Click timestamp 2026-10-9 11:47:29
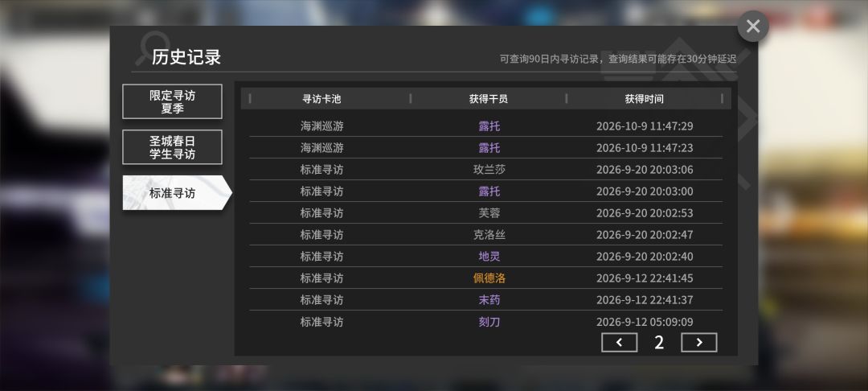 (645, 126)
